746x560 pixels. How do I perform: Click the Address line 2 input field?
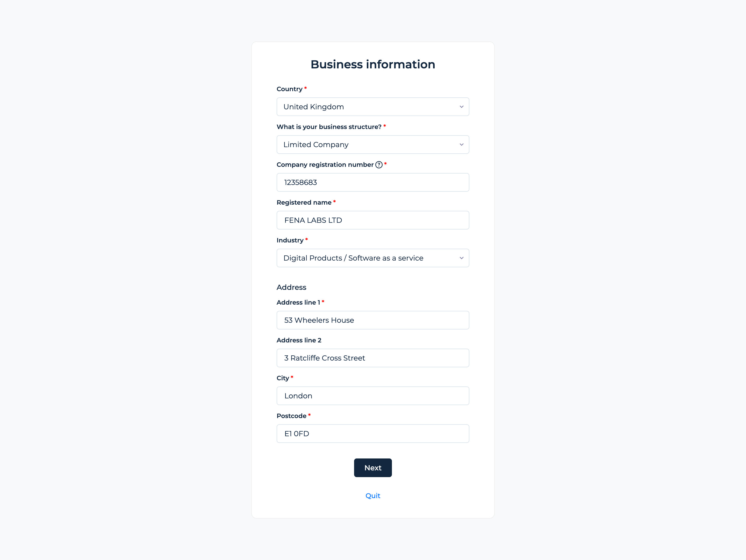[373, 358]
